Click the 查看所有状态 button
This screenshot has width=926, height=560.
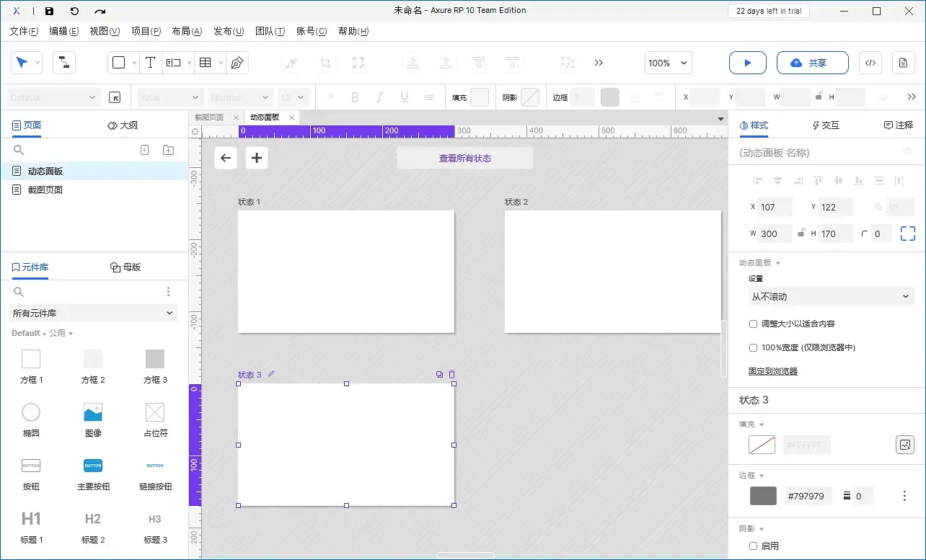[465, 158]
